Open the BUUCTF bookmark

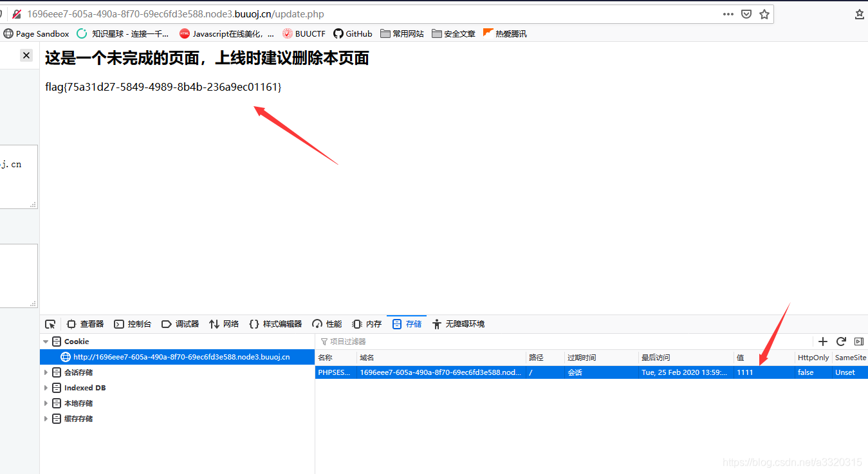(304, 33)
